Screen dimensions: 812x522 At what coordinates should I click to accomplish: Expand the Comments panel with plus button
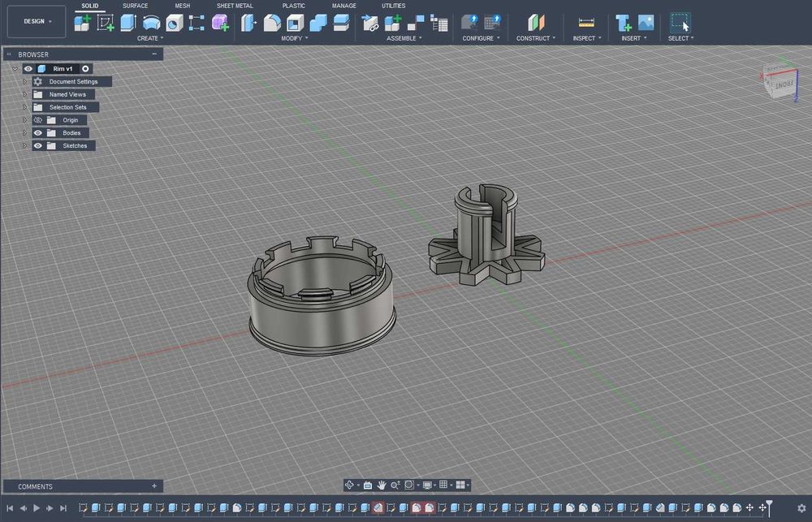click(154, 486)
